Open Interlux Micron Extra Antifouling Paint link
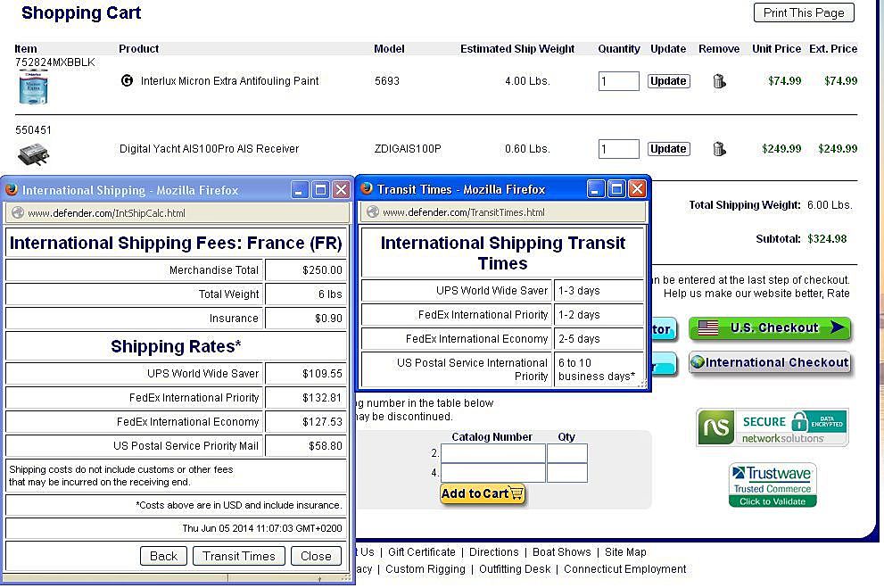The width and height of the screenshot is (884, 588). click(x=229, y=80)
